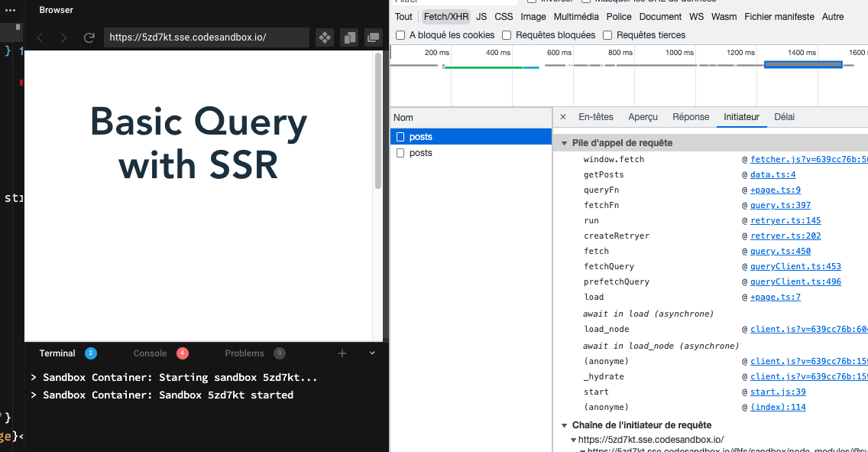Tick checkbox of selected posts request
868x452 pixels.
[x=400, y=137]
